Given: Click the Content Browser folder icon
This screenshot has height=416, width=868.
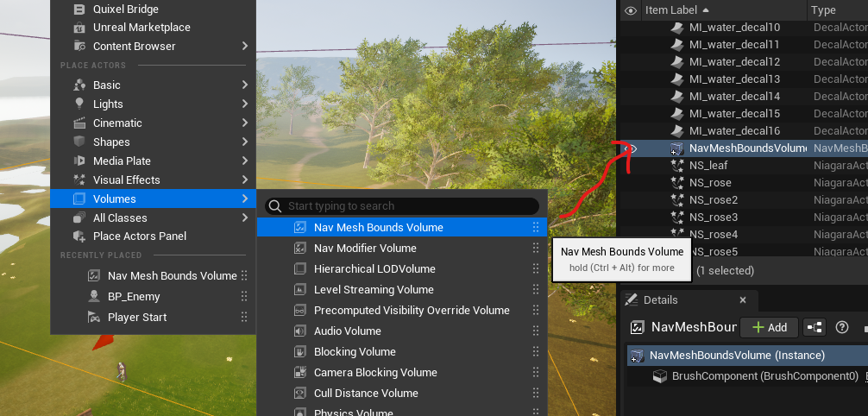Looking at the screenshot, I should 79,46.
